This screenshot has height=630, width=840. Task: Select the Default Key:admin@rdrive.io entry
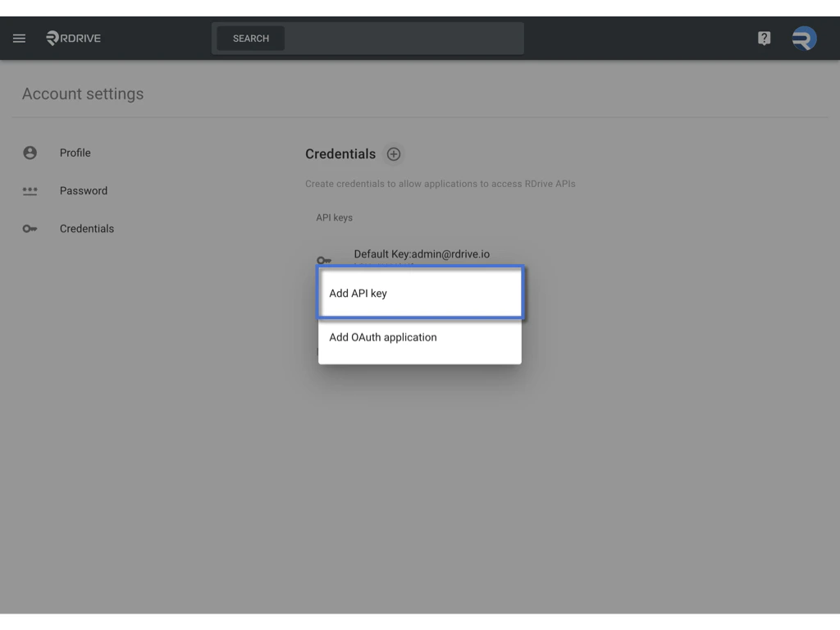(422, 254)
